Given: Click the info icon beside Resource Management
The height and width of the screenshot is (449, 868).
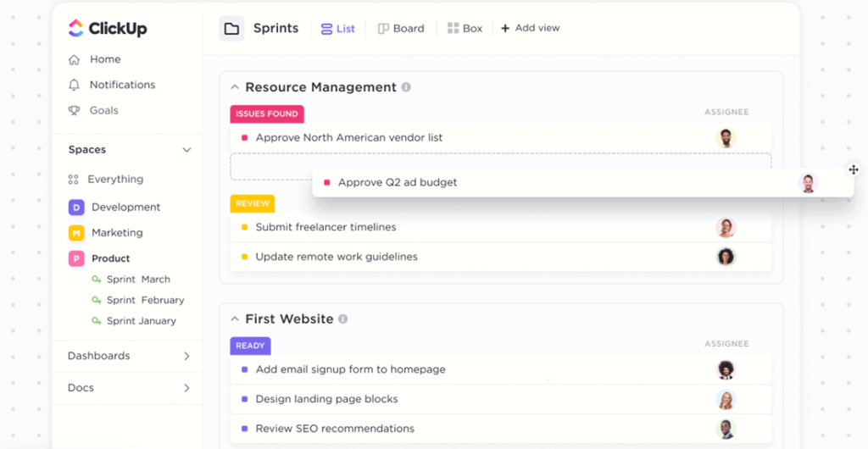Looking at the screenshot, I should point(406,87).
